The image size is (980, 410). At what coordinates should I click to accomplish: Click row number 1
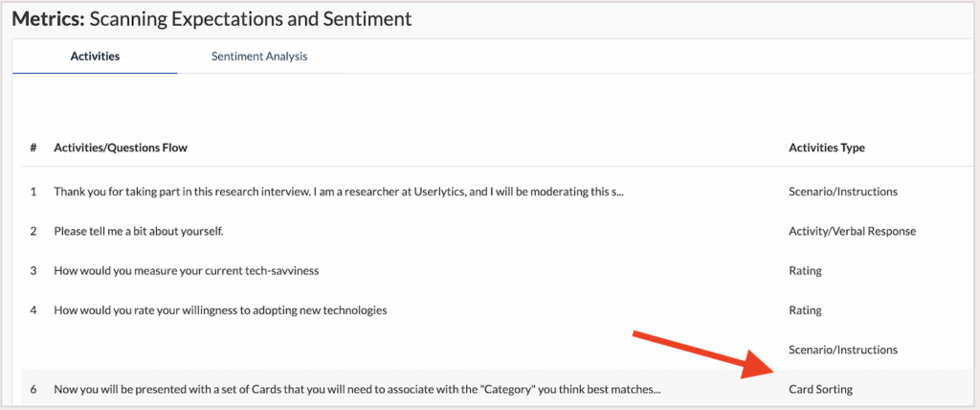click(x=33, y=192)
